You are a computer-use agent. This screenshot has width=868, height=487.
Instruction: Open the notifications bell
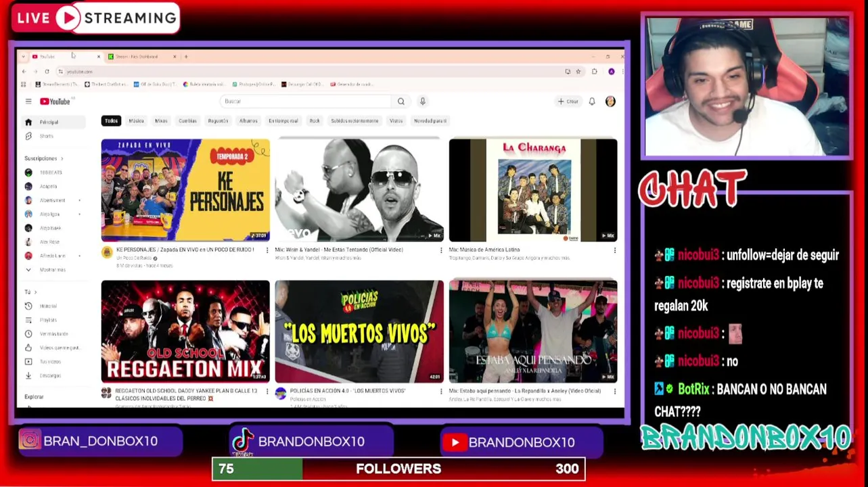(x=592, y=101)
